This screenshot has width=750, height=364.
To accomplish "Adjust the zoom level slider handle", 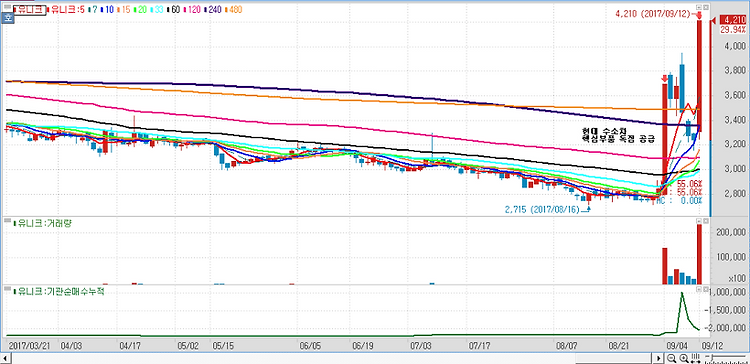I will (x=712, y=357).
